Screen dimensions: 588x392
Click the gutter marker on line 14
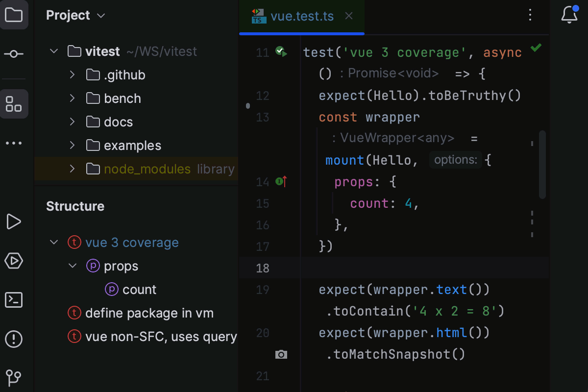(x=280, y=181)
